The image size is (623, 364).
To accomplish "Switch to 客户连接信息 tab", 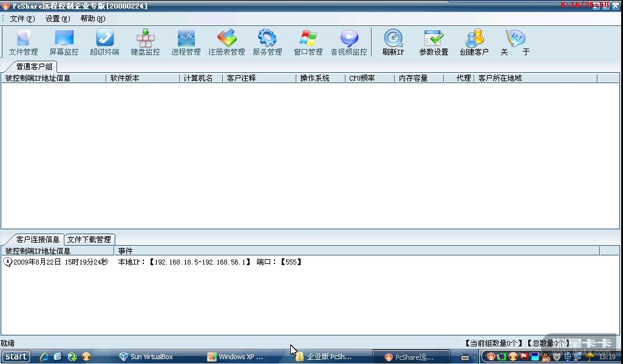I will point(38,240).
